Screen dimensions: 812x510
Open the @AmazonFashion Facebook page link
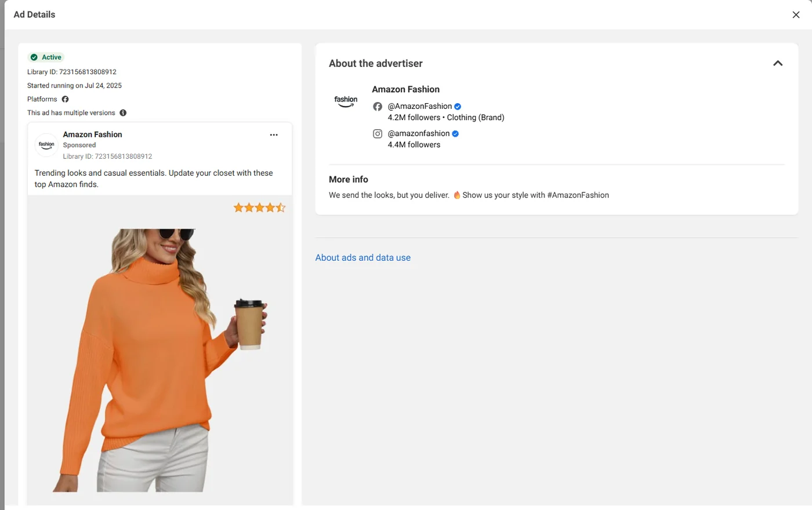point(420,107)
